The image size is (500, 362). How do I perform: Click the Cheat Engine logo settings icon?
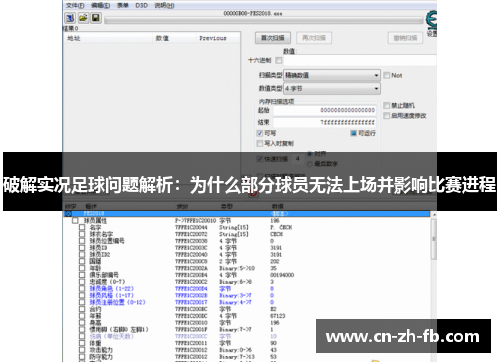coord(431,19)
